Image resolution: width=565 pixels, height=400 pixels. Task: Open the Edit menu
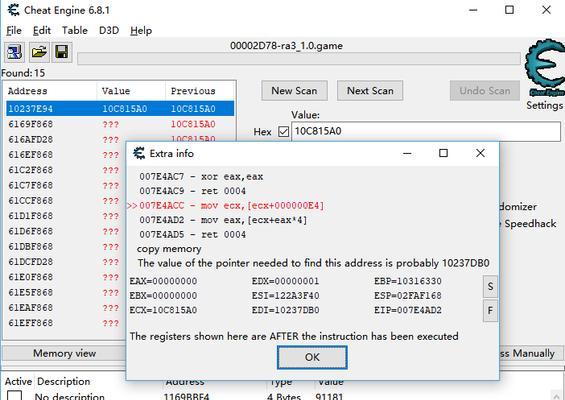pyautogui.click(x=42, y=31)
